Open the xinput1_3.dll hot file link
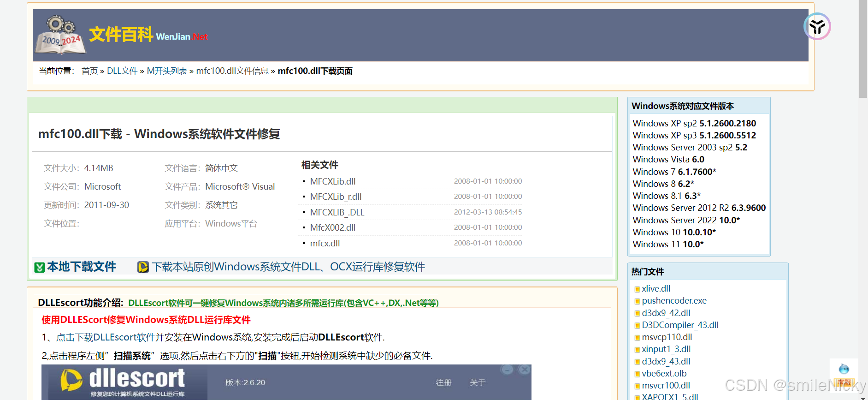This screenshot has width=868, height=400. [666, 349]
